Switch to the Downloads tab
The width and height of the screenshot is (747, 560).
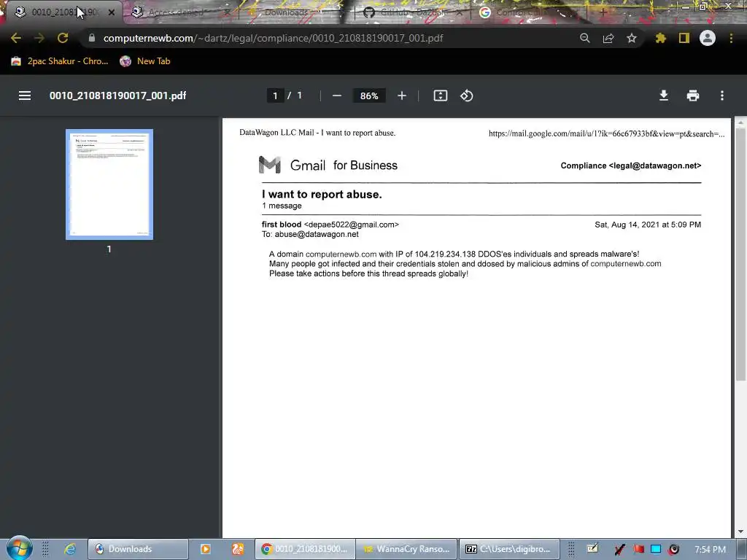pos(286,12)
